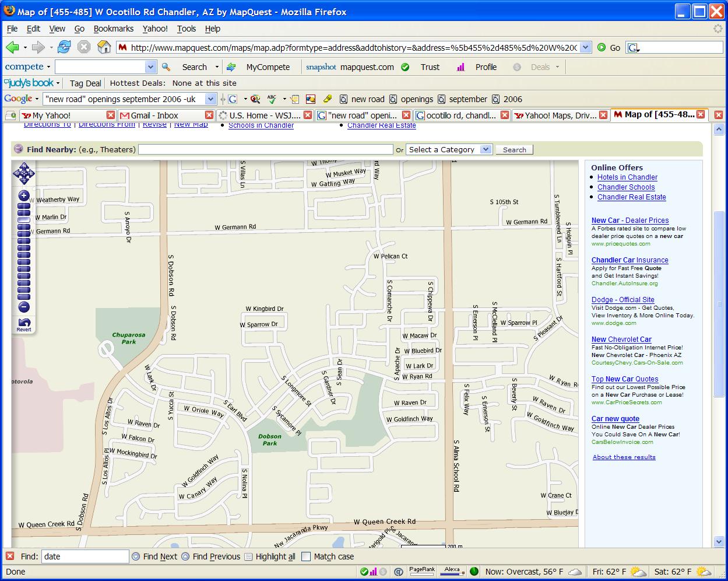The image size is (728, 581).
Task: Open the Deals dropdown arrow
Action: tap(557, 67)
